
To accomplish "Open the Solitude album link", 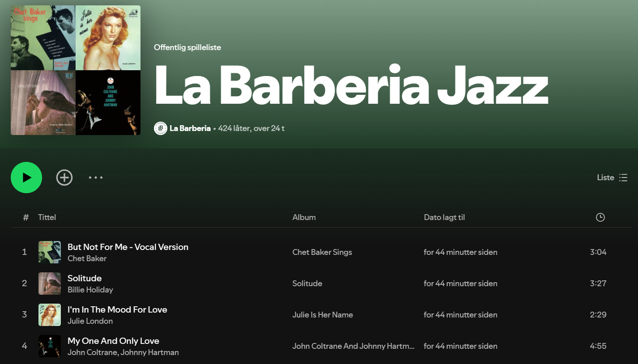I will coord(307,284).
